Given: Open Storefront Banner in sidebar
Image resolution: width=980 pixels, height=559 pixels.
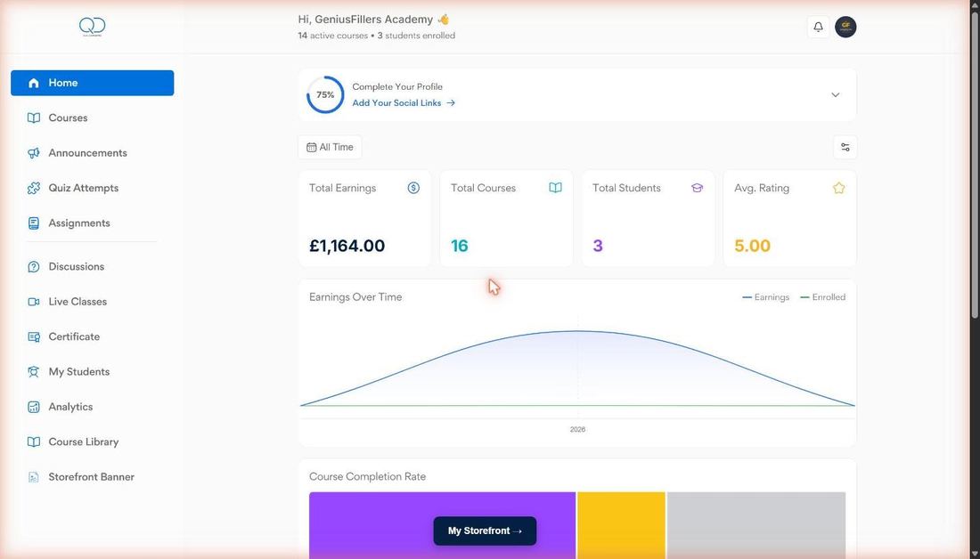Looking at the screenshot, I should [x=93, y=477].
